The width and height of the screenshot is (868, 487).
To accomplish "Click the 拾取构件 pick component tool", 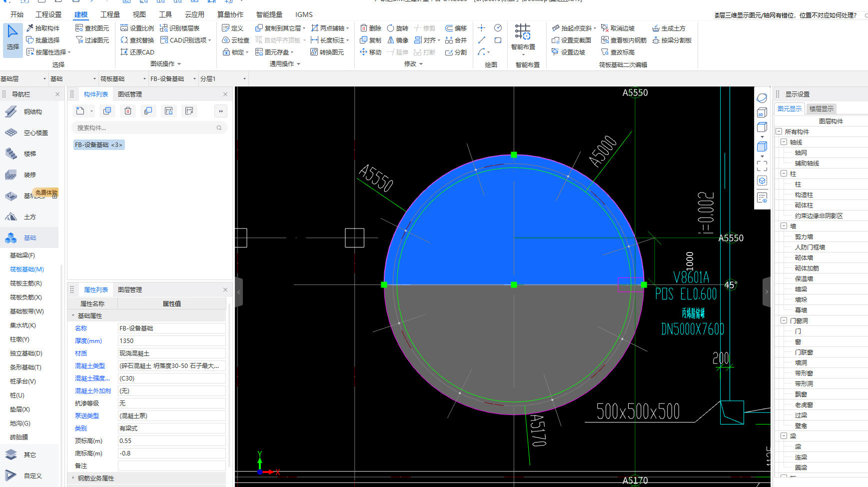I will 43,28.
